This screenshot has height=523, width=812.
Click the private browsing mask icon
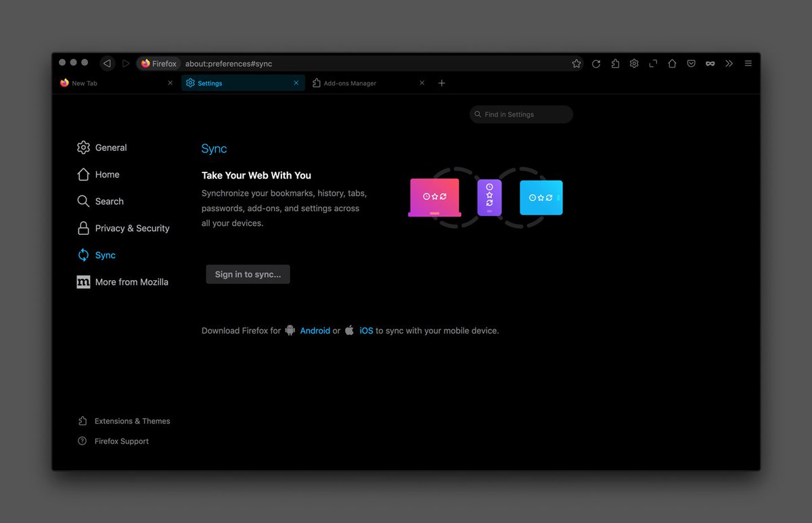pyautogui.click(x=710, y=64)
